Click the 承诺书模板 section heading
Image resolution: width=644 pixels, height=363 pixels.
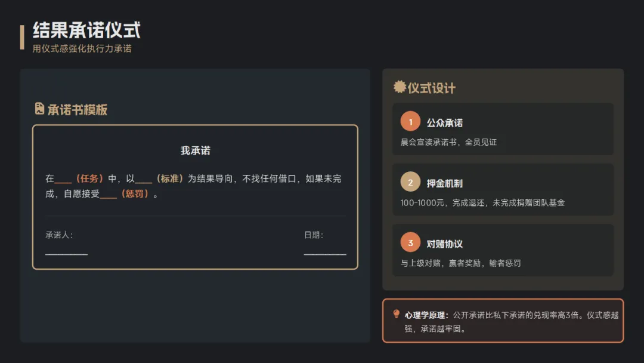coord(78,110)
